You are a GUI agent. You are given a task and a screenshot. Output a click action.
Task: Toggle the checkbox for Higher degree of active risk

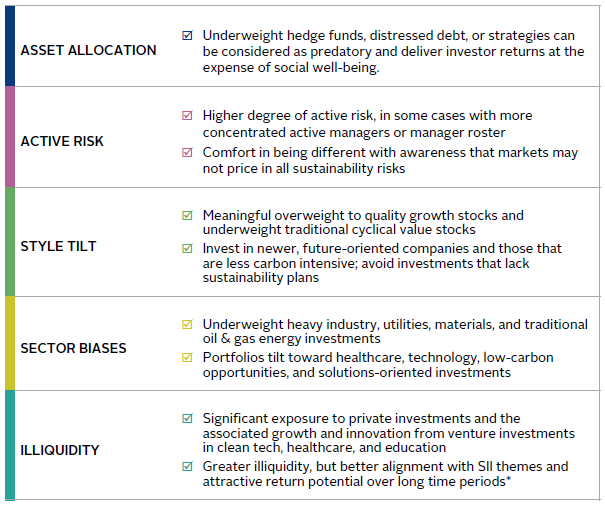[x=187, y=115]
